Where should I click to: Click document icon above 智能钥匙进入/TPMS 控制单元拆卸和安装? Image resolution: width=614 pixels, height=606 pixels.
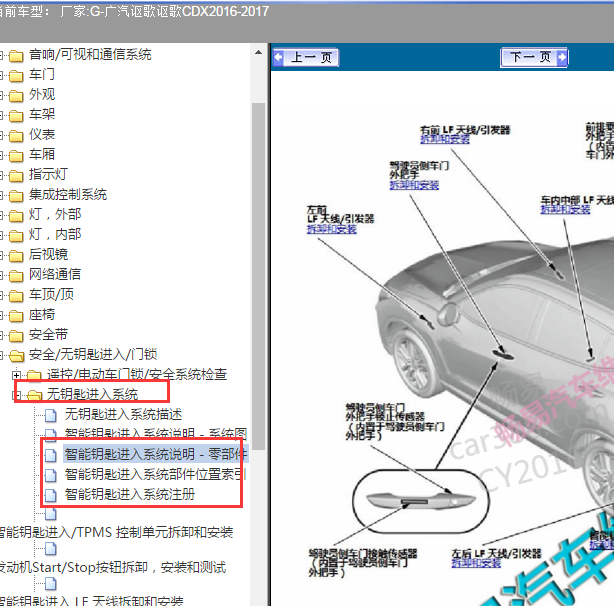tap(51, 514)
